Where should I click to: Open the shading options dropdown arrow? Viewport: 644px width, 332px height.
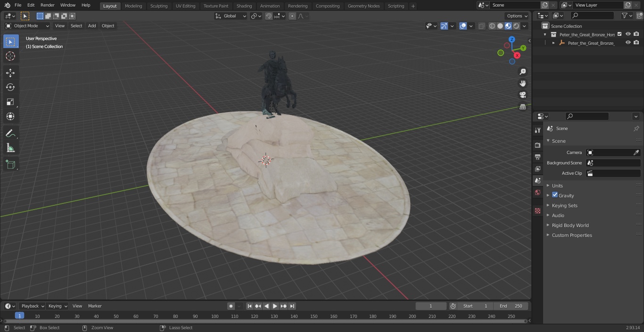click(524, 26)
